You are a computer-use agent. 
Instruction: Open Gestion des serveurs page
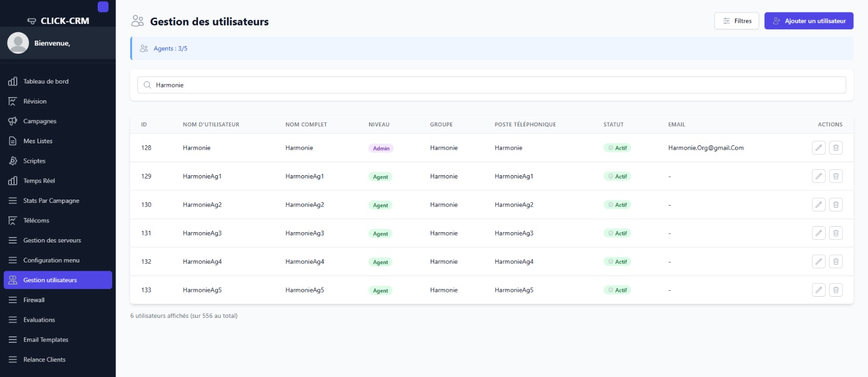pos(52,240)
